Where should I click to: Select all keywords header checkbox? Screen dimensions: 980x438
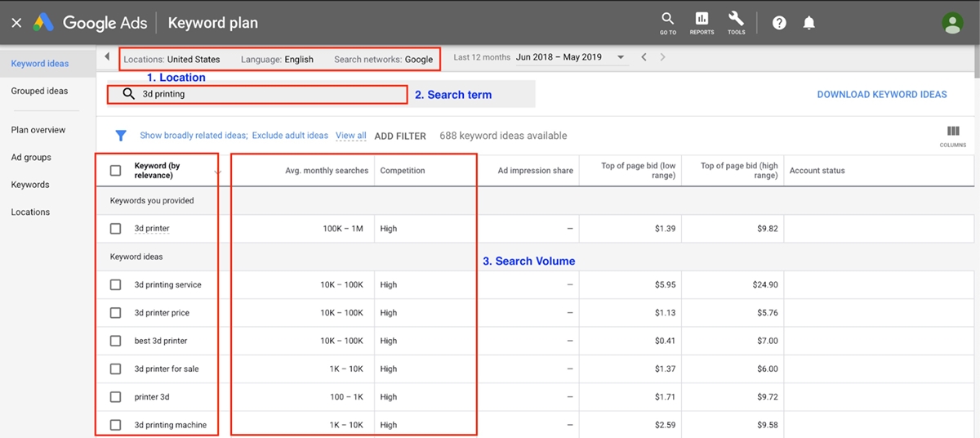tap(115, 171)
